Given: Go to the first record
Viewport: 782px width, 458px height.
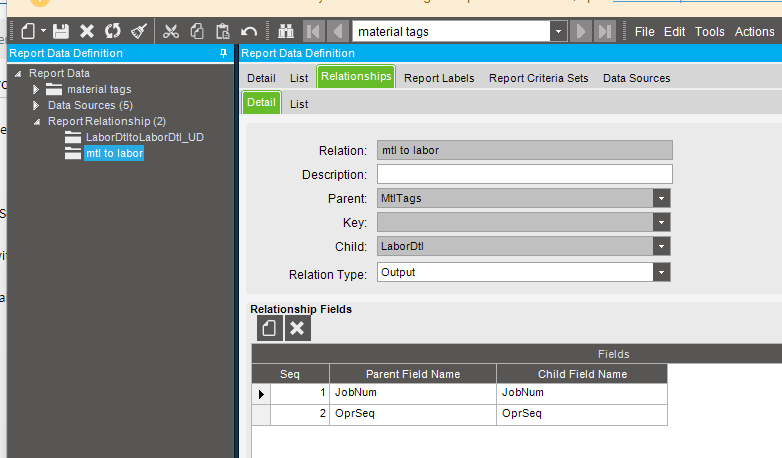Looking at the screenshot, I should (314, 31).
